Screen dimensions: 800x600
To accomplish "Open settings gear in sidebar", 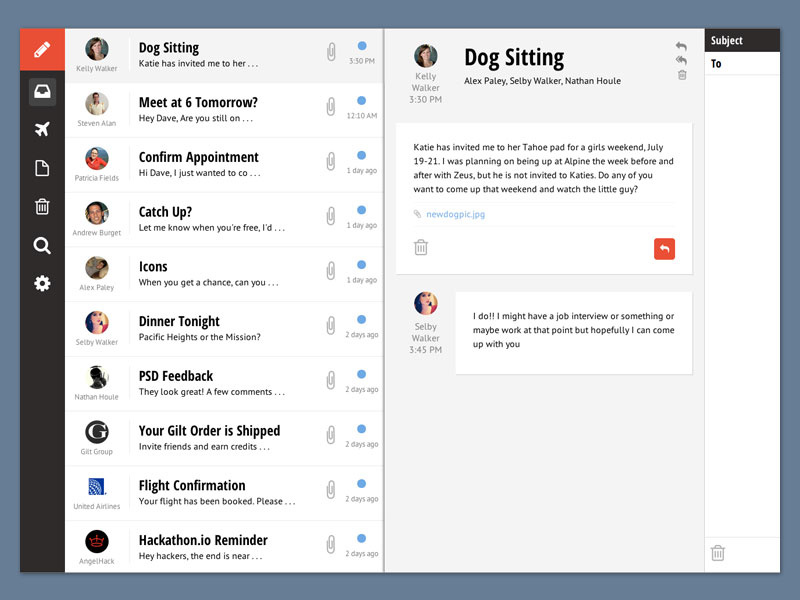I will [x=42, y=284].
